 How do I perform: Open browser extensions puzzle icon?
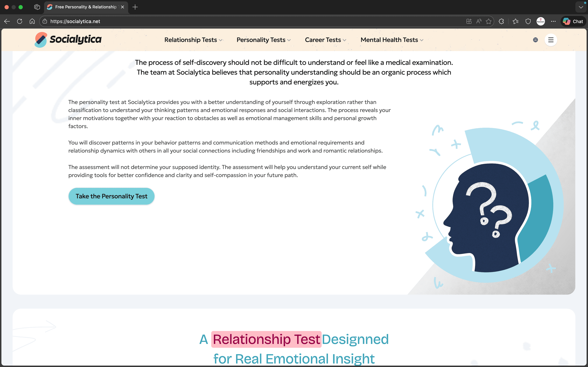(501, 21)
